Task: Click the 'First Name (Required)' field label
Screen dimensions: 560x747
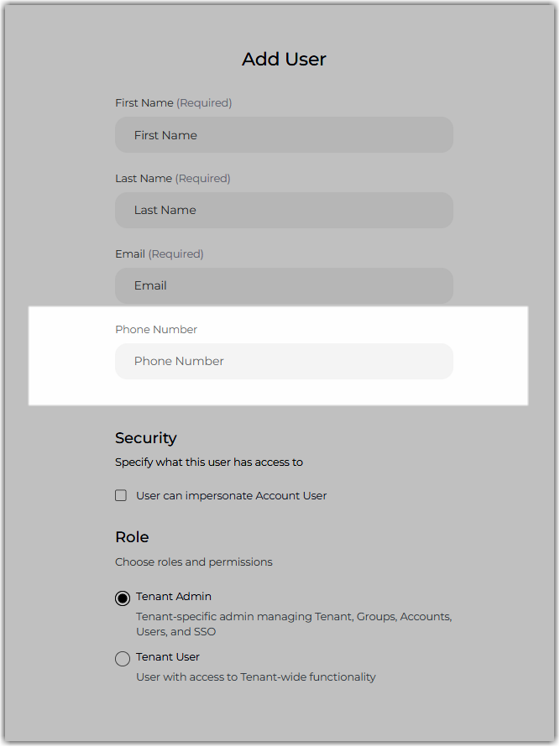Action: coord(174,103)
